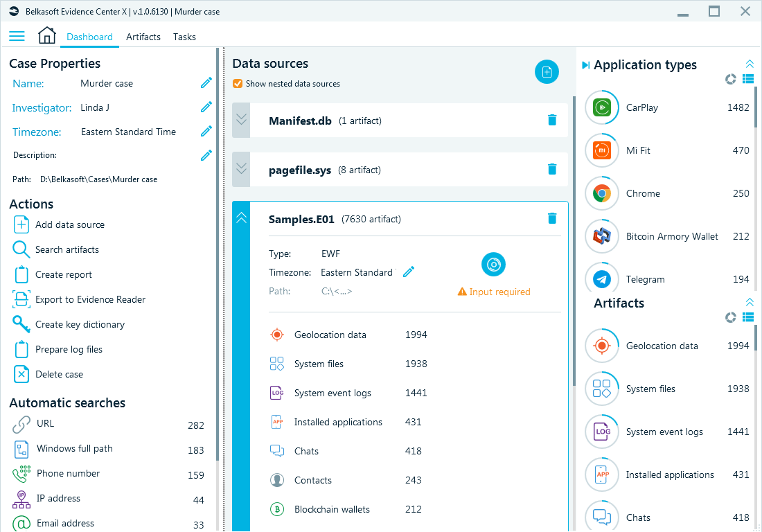Screen dimensions: 762x532
Task: Delete the Manifest.db data source
Action: pos(552,120)
